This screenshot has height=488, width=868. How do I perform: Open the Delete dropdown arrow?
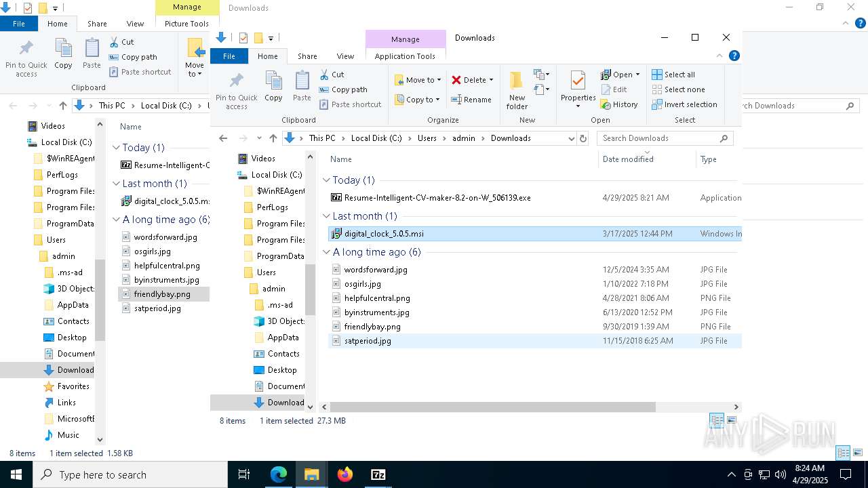click(491, 80)
